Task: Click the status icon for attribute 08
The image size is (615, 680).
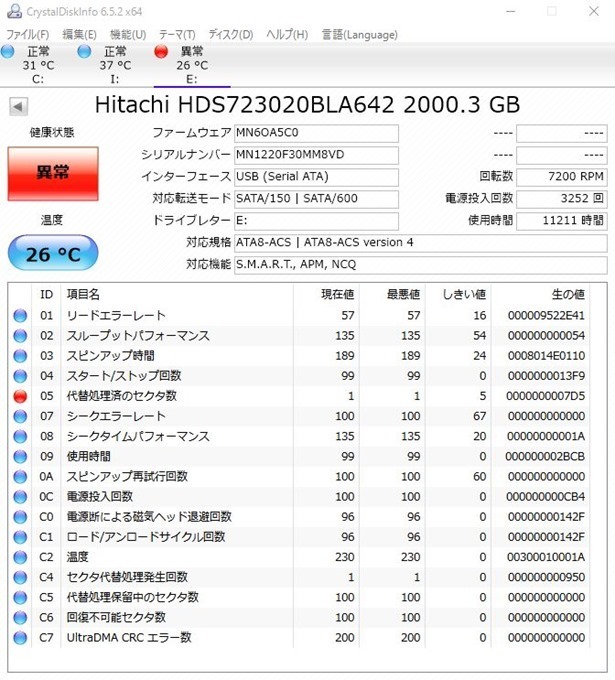Action: click(x=20, y=436)
